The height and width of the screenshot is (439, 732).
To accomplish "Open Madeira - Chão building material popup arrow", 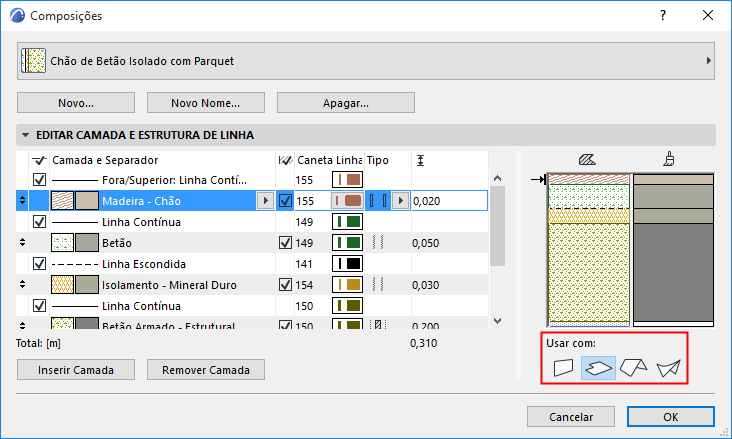I will (266, 201).
